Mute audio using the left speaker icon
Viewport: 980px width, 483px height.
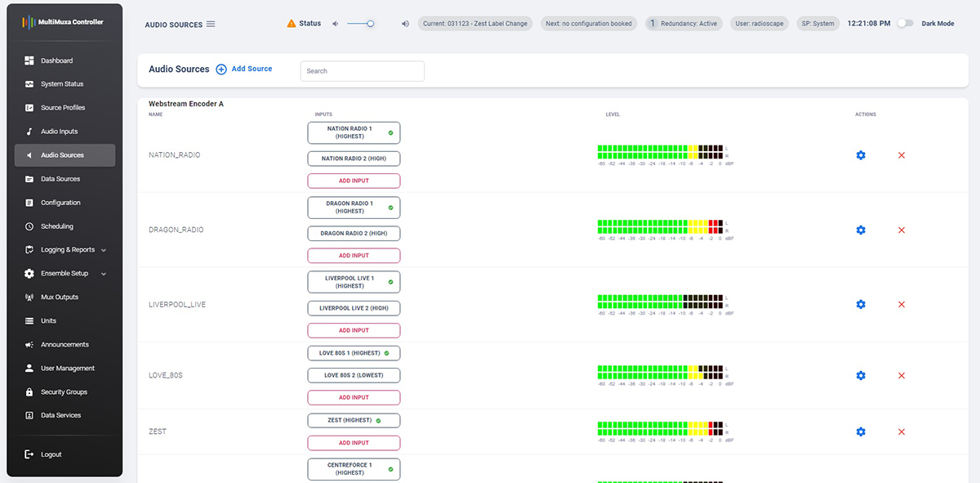pos(335,24)
